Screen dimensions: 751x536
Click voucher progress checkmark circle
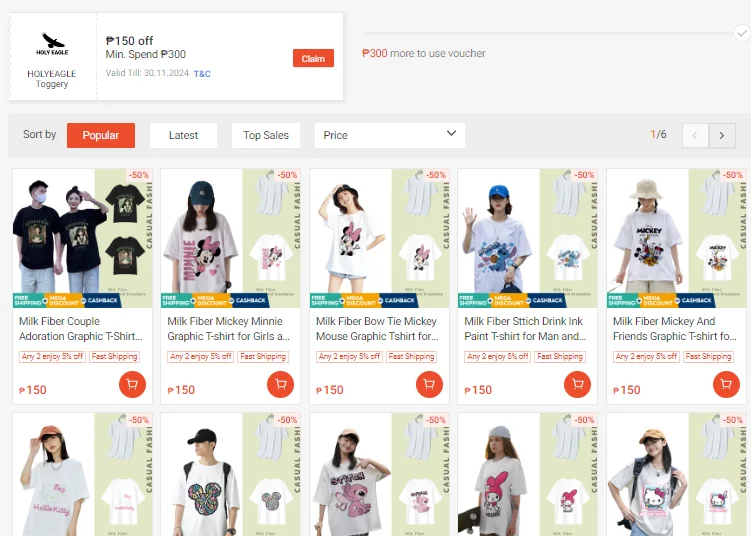tap(742, 33)
